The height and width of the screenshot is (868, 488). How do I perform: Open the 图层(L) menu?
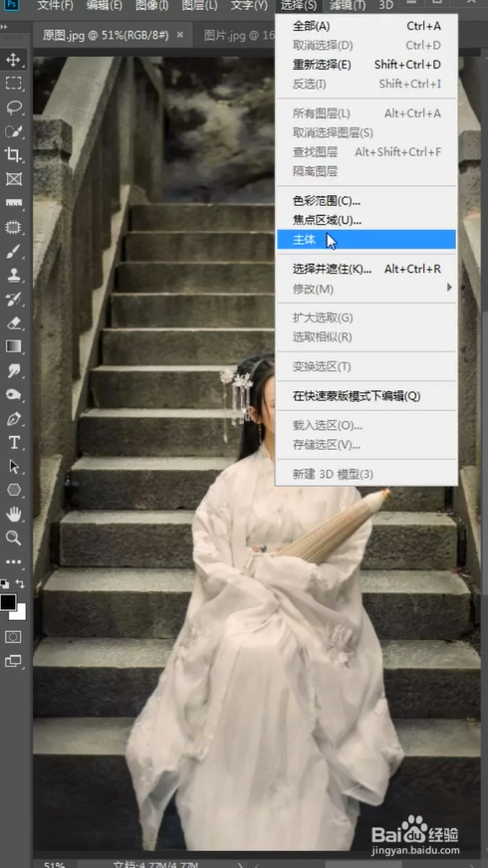[x=199, y=6]
